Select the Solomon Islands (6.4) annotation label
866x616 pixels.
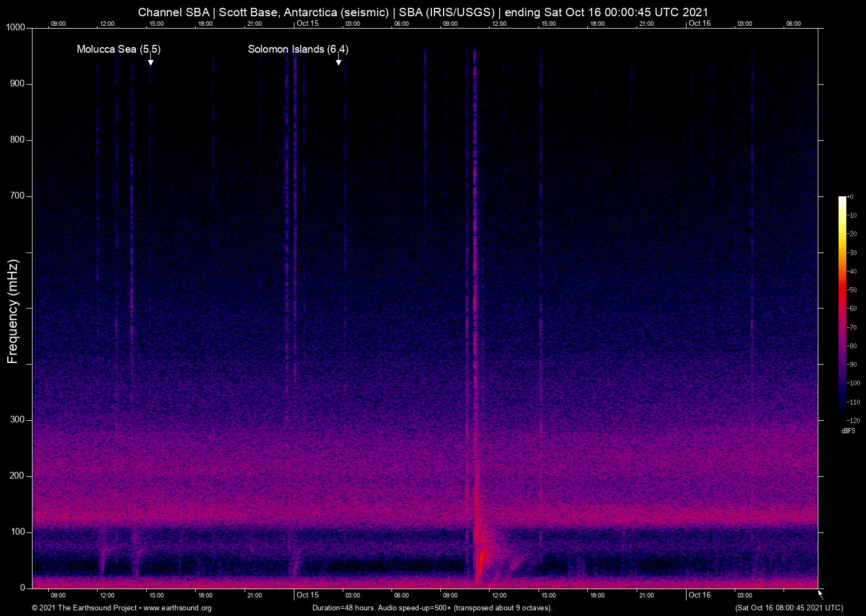[298, 49]
